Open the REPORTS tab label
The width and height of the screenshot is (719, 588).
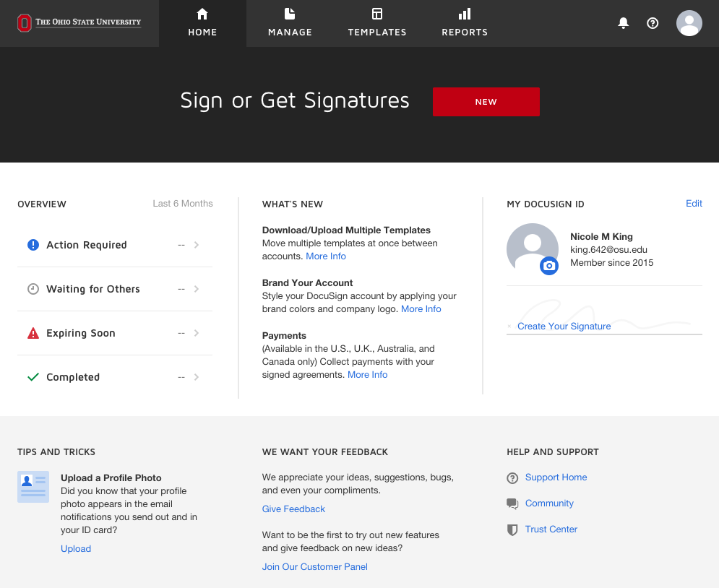point(465,32)
